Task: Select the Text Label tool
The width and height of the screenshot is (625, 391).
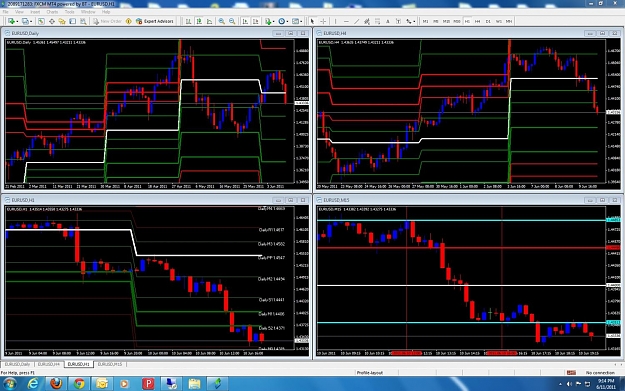Action: (398, 21)
